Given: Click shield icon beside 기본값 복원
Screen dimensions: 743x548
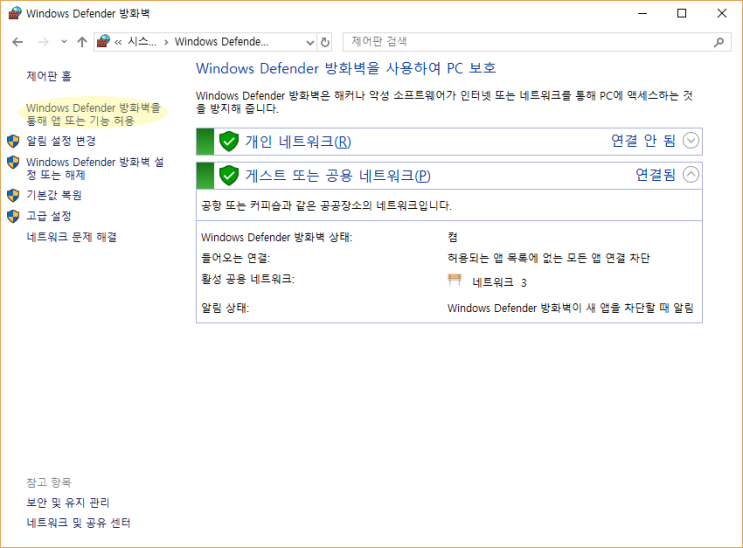Looking at the screenshot, I should click(x=13, y=195).
